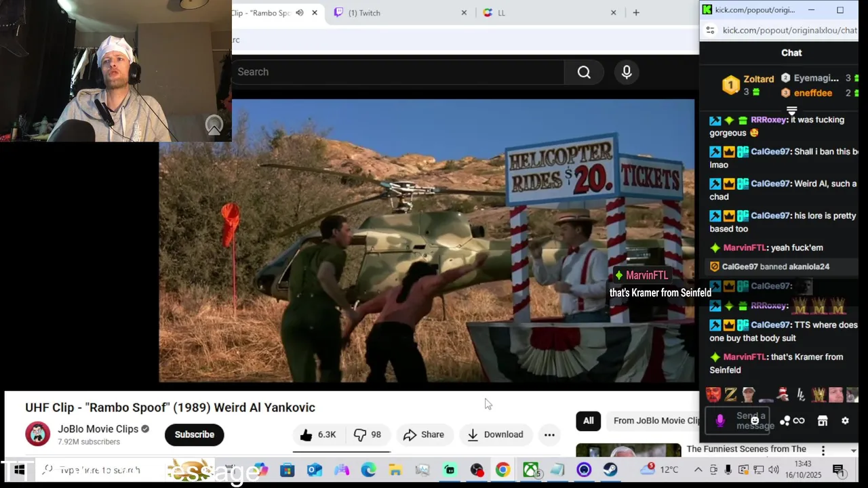Click the purple microphone icon in chat
868x488 pixels.
pos(720,421)
